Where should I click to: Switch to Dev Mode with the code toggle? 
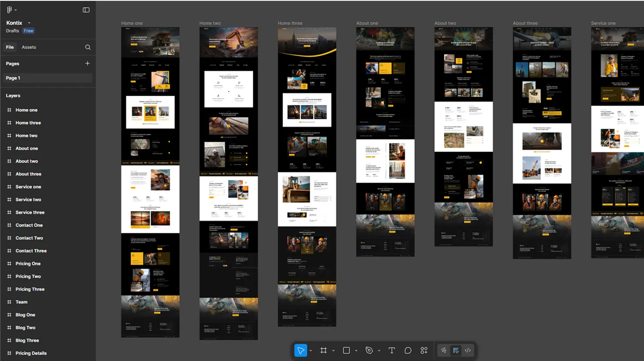click(467, 350)
